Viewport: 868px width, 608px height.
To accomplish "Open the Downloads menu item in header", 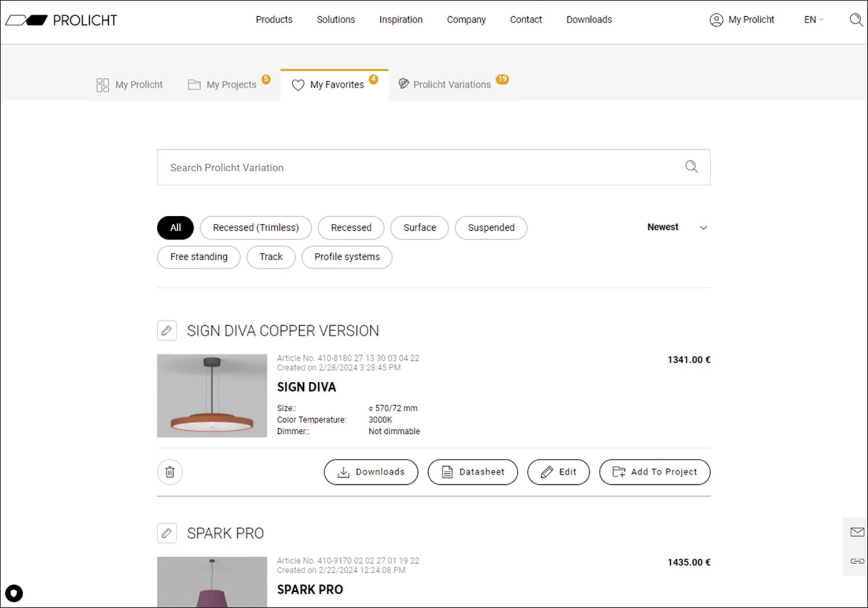I will coord(589,20).
